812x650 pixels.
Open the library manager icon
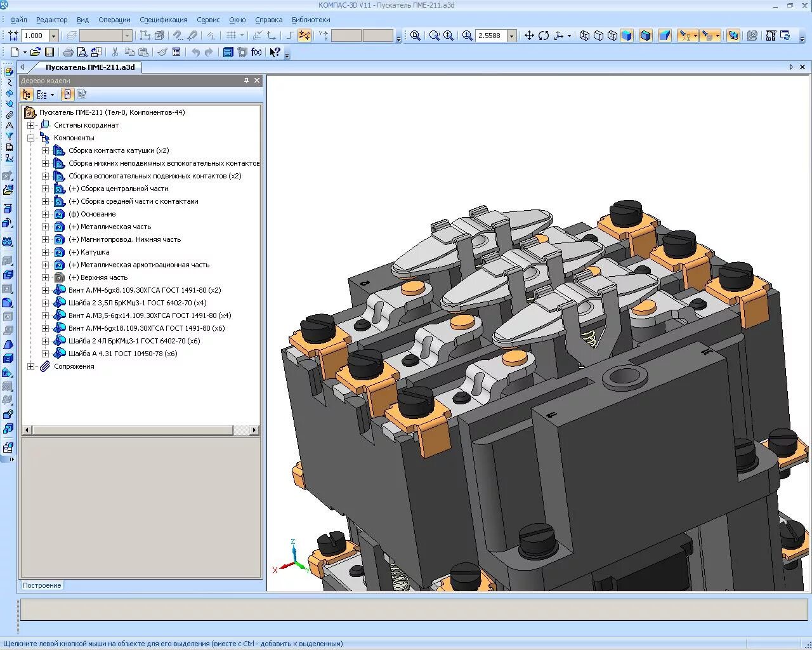(x=228, y=52)
